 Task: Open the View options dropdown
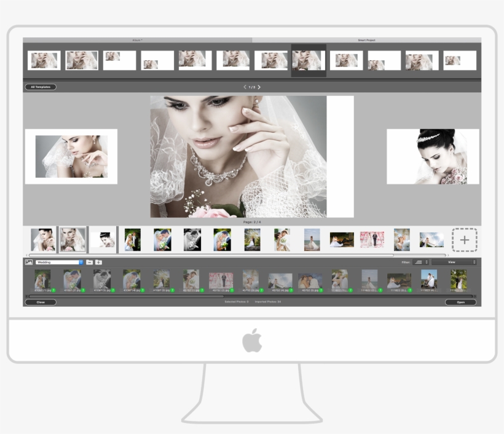click(455, 262)
